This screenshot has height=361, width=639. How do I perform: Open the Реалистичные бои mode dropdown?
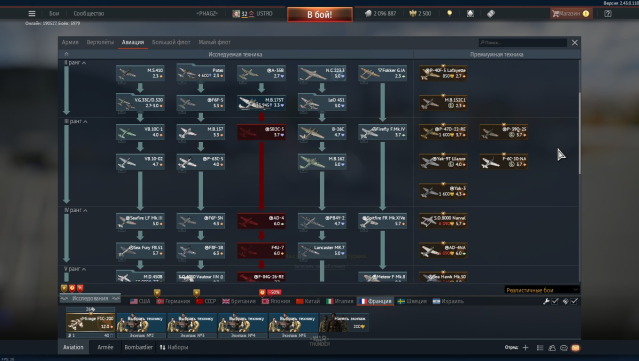(x=542, y=290)
